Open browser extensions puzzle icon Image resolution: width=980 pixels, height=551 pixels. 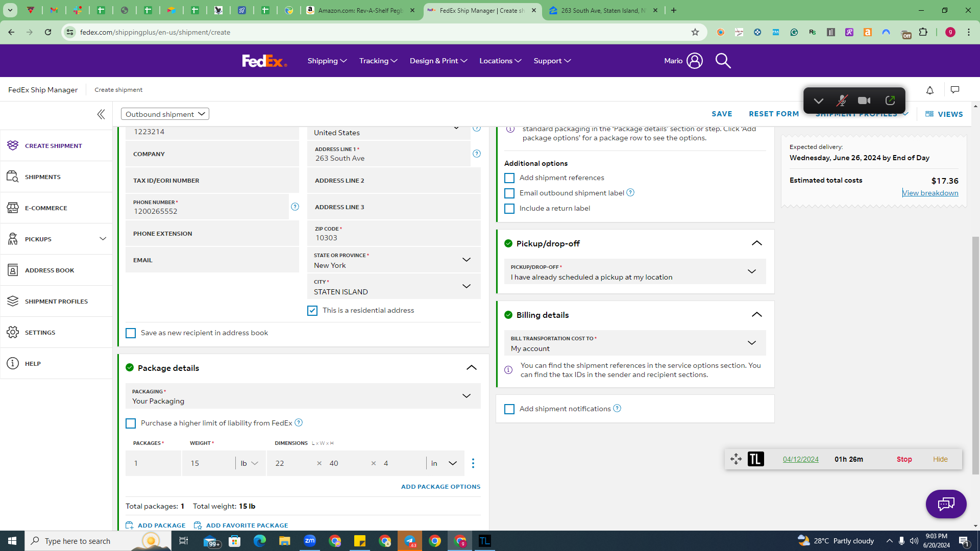click(x=923, y=32)
